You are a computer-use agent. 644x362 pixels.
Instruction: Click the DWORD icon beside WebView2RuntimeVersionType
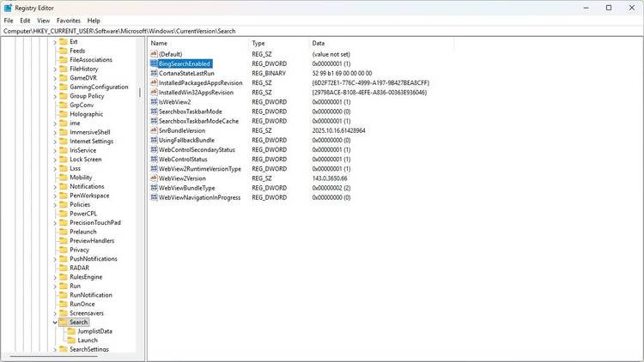point(154,169)
